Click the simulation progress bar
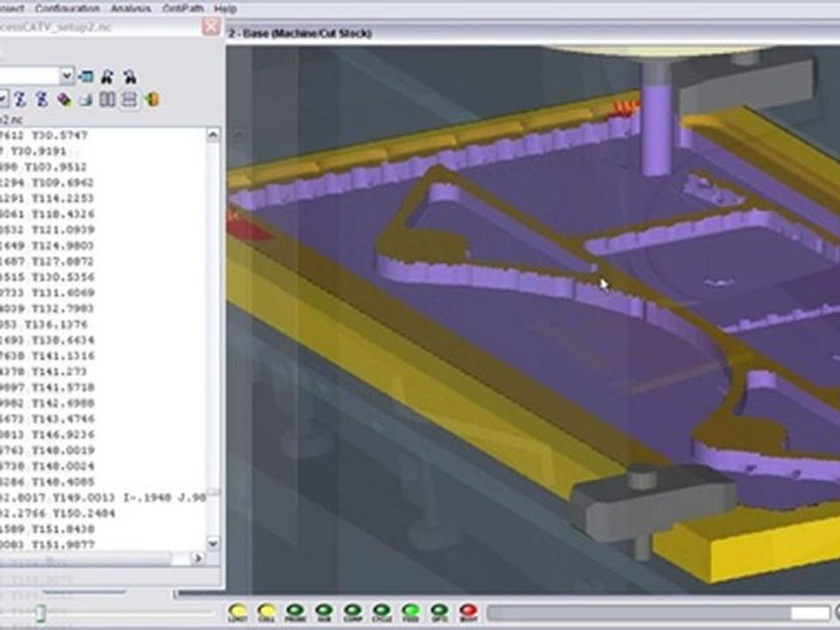This screenshot has height=630, width=840. click(x=659, y=612)
